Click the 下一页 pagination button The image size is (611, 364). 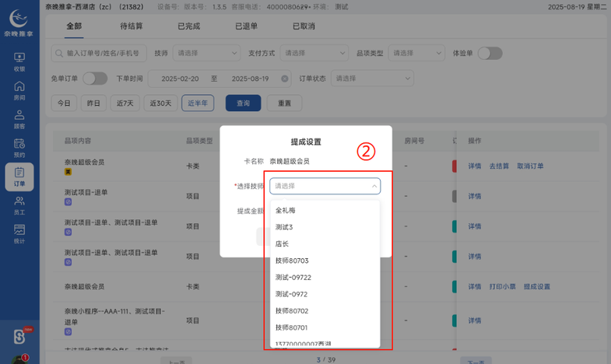coord(476,361)
